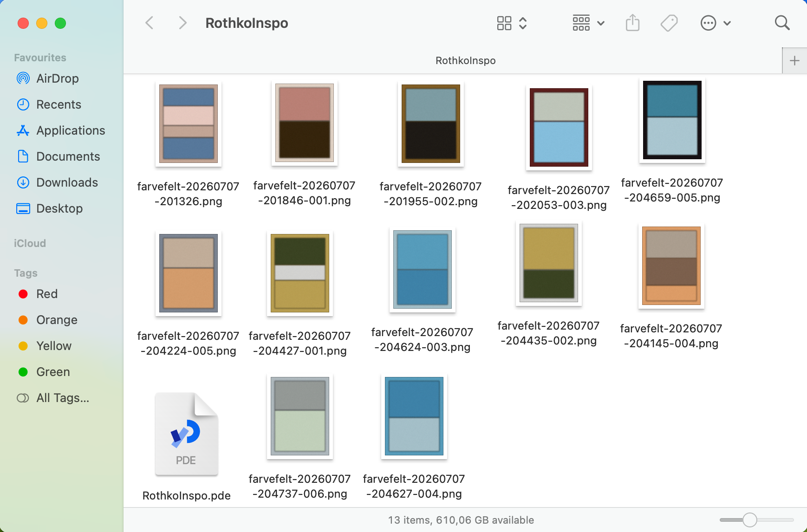Select the RothkoInspo tab
807x532 pixels.
pyautogui.click(x=465, y=61)
